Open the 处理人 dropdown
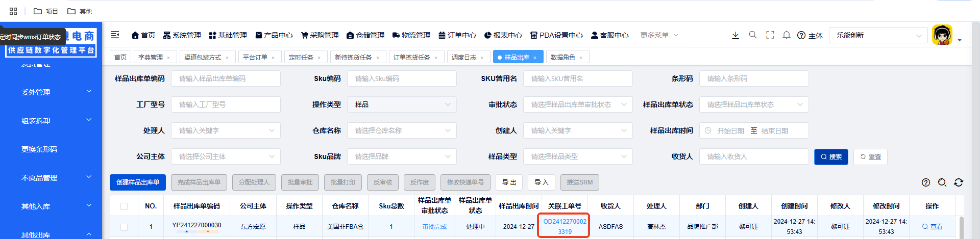The width and height of the screenshot is (980, 239). tap(226, 130)
